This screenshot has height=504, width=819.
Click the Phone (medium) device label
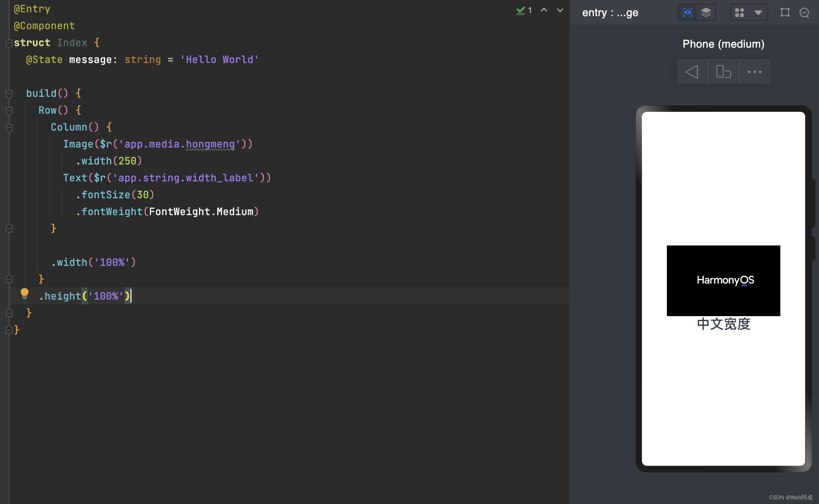point(723,44)
